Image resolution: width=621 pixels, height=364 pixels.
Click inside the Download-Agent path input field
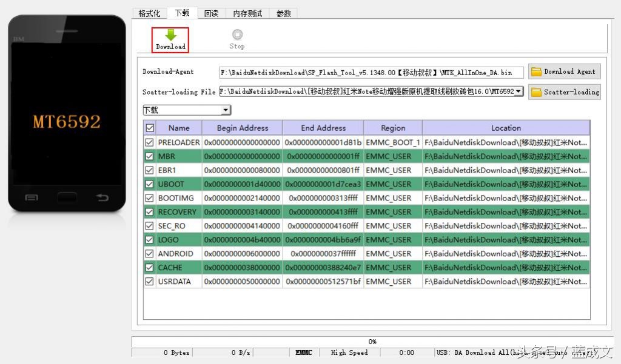tap(370, 71)
